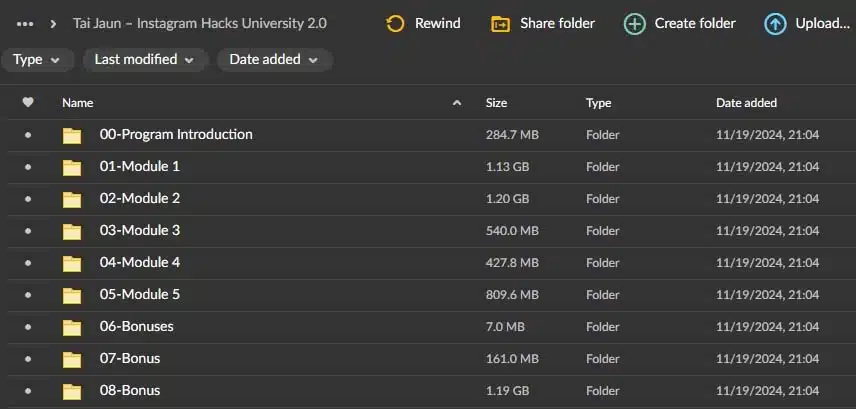856x409 pixels.
Task: Click the Share folder button label
Action: [x=557, y=23]
